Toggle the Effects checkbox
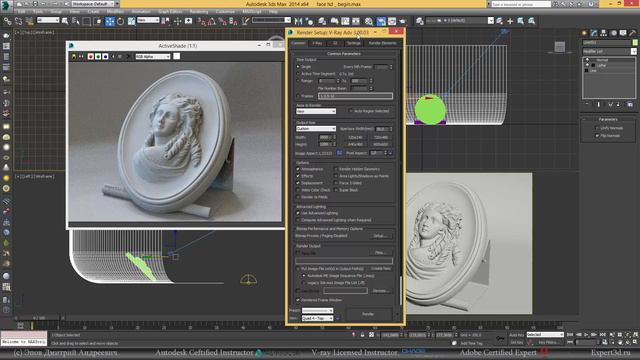The image size is (640, 360). (298, 176)
